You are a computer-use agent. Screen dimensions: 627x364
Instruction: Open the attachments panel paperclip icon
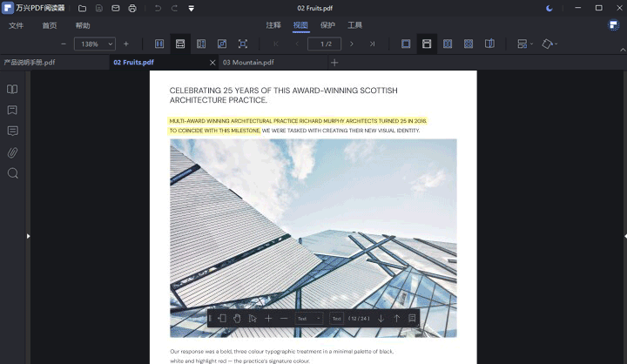click(12, 152)
